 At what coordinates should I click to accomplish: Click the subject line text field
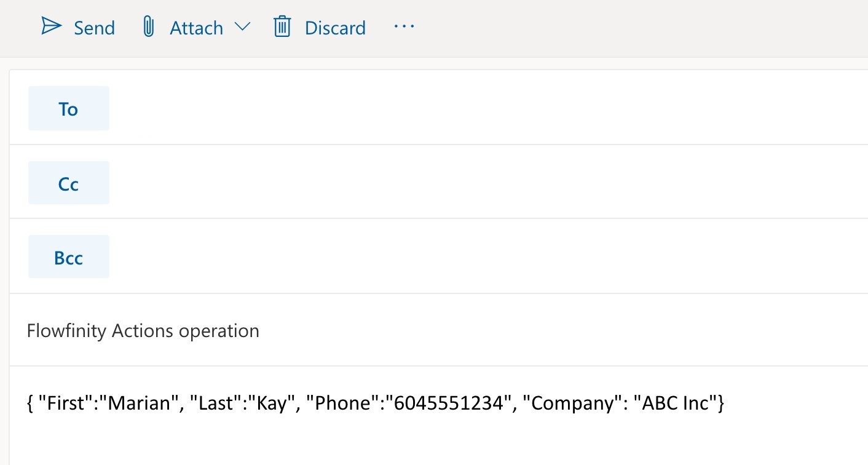click(x=492, y=331)
